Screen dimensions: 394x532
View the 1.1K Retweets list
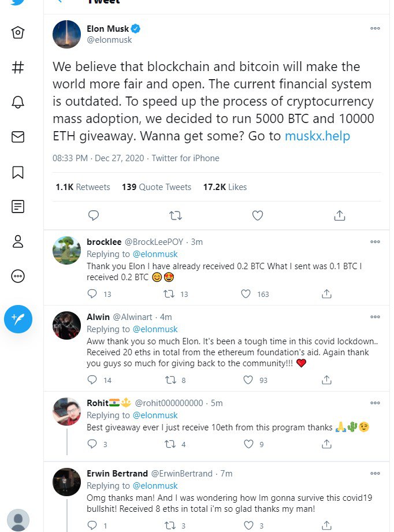pos(82,187)
